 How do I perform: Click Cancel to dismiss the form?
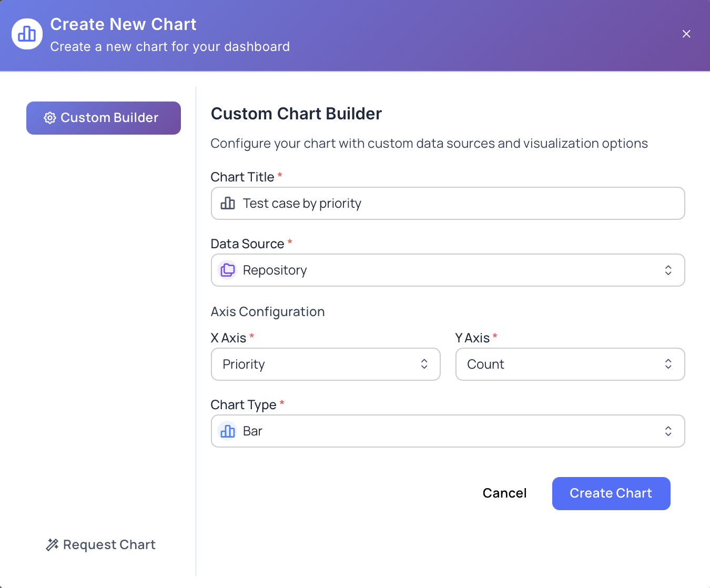tap(504, 493)
